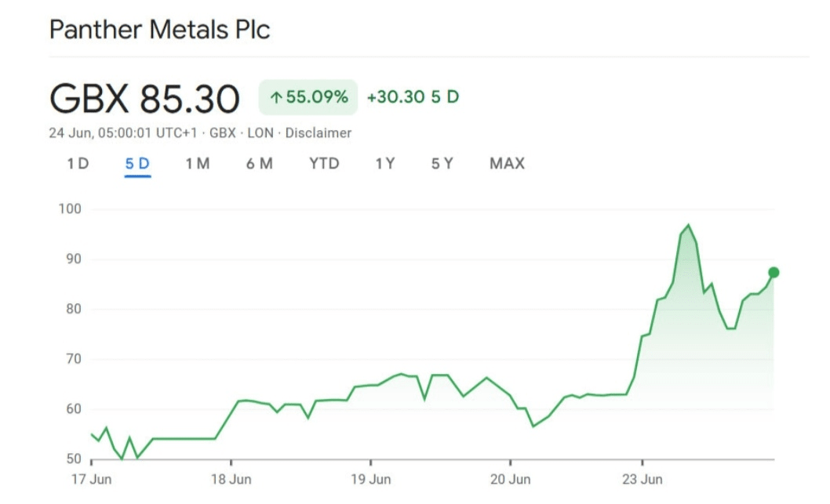Click the green up arrow icon

275,98
